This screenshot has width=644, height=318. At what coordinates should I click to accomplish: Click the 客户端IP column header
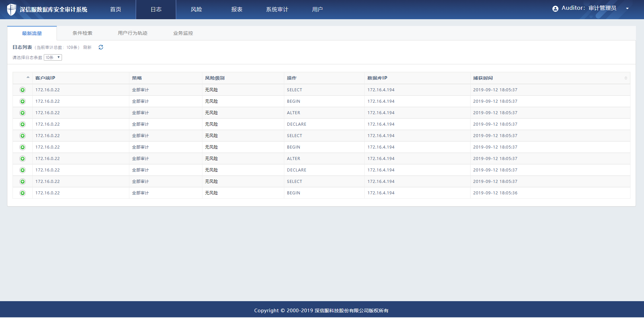tap(45, 78)
